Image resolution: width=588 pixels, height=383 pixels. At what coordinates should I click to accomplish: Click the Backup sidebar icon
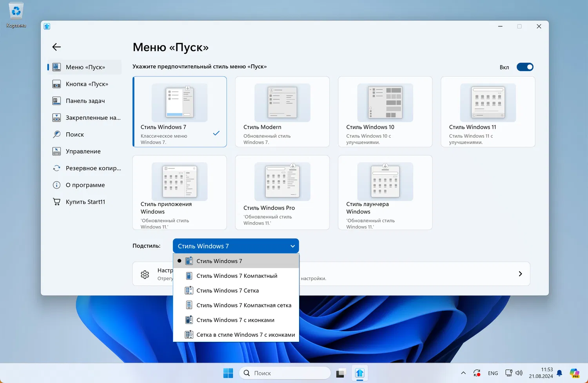[x=56, y=168]
